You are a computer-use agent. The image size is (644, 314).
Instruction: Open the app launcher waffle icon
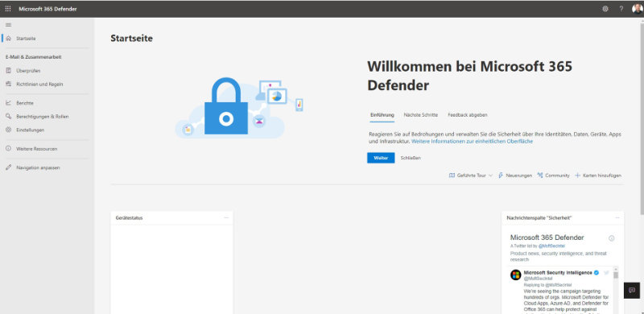[x=8, y=9]
